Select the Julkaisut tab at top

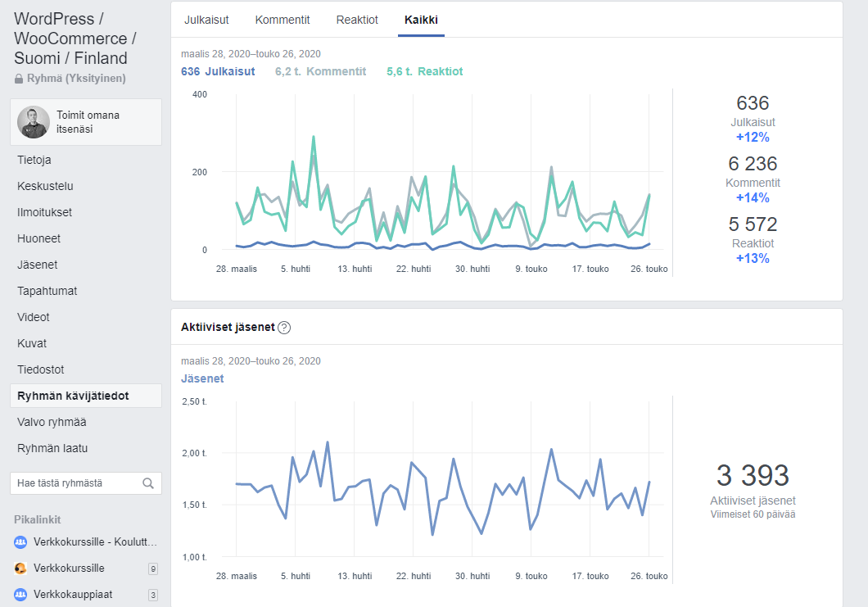coord(206,20)
